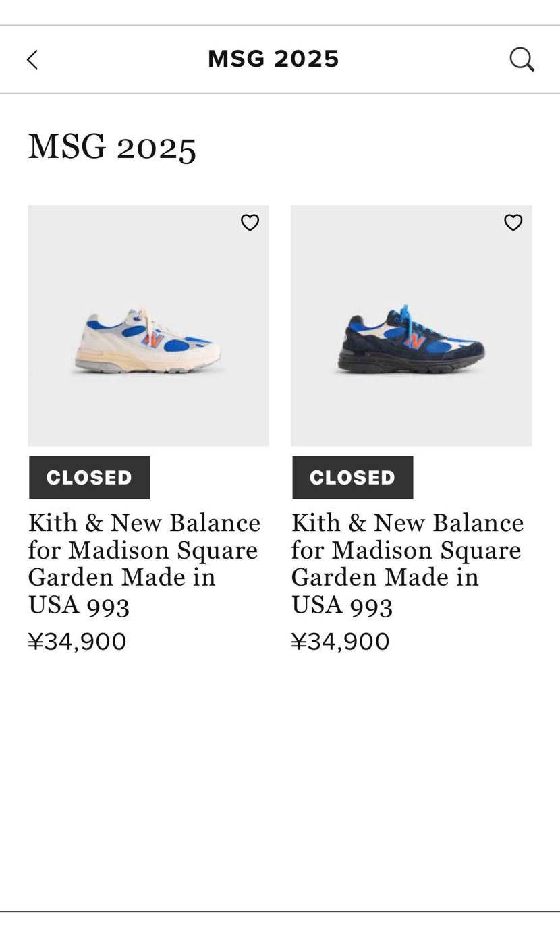Image resolution: width=560 pixels, height=938 pixels.
Task: Favorite the navy sneaker with its heart icon
Action: tap(513, 223)
